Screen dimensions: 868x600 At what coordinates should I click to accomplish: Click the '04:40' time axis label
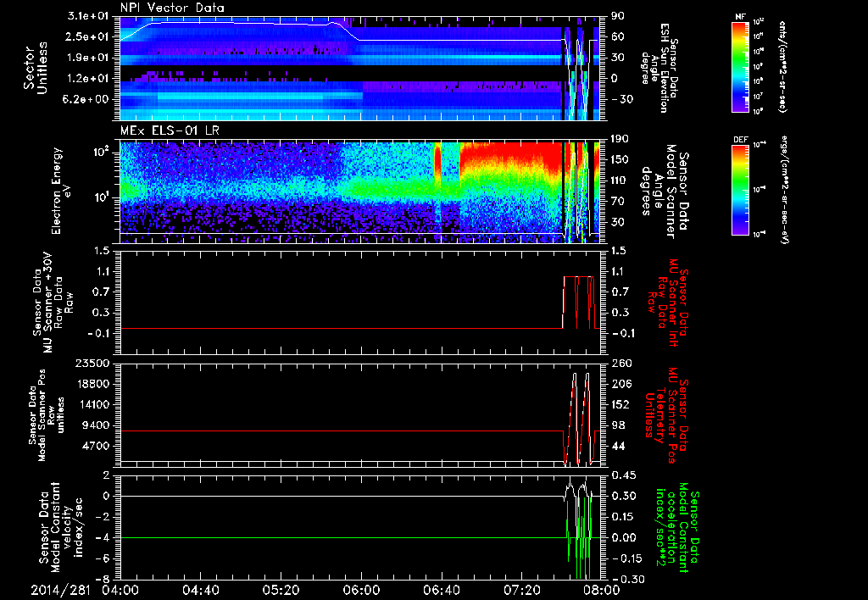pyautogui.click(x=200, y=590)
